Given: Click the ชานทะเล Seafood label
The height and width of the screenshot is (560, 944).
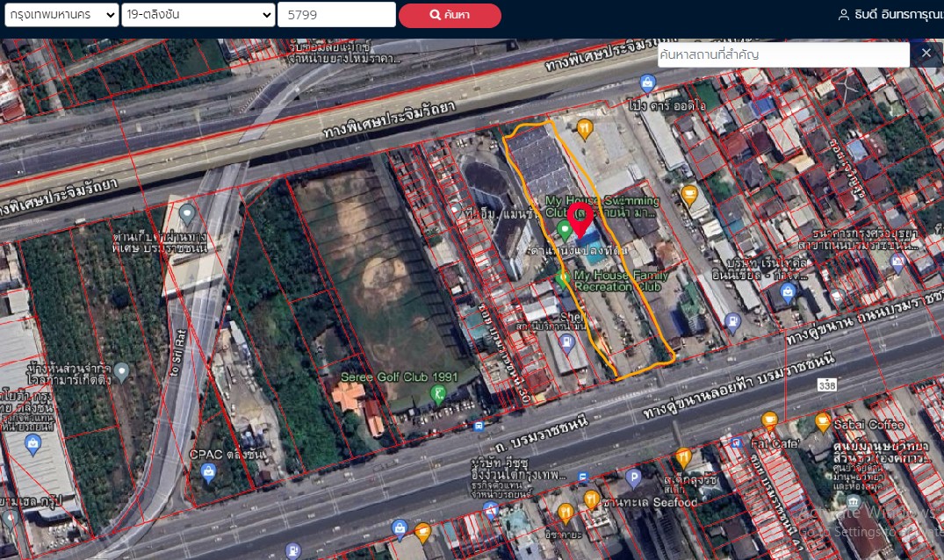Looking at the screenshot, I should [650, 502].
